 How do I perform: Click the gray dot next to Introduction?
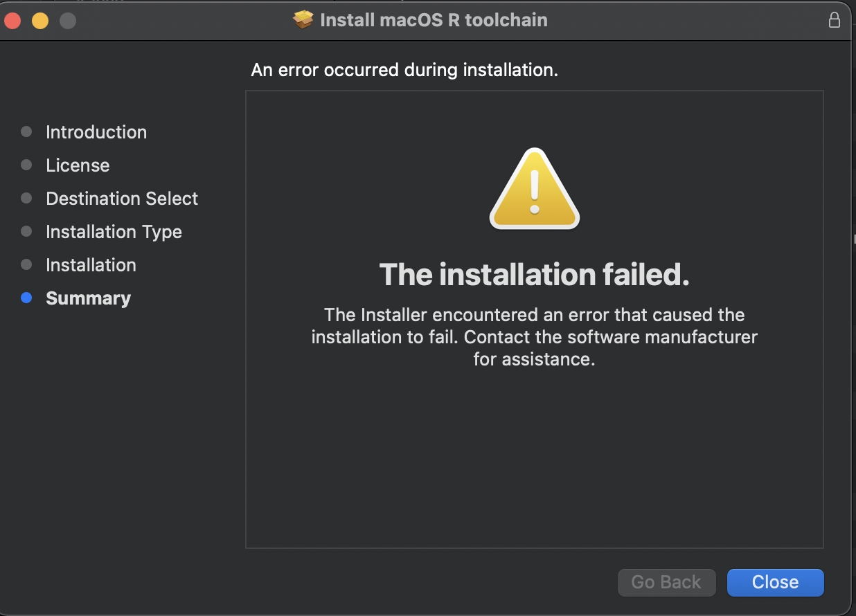pos(26,132)
